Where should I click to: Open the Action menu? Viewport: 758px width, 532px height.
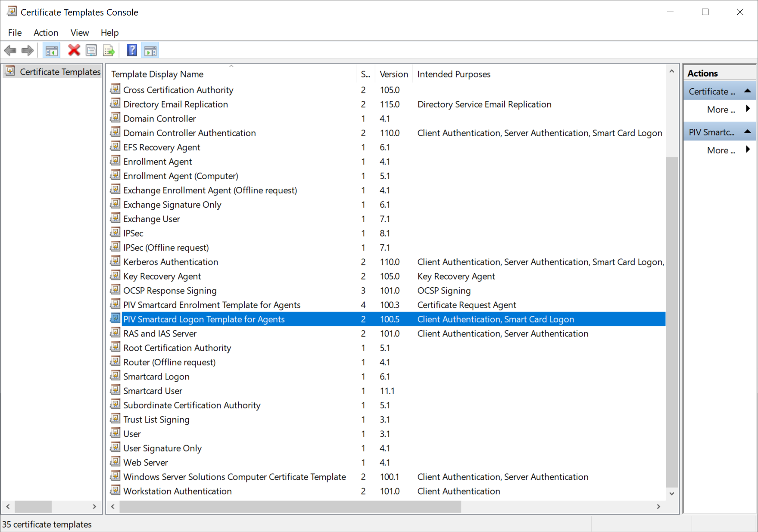[46, 33]
